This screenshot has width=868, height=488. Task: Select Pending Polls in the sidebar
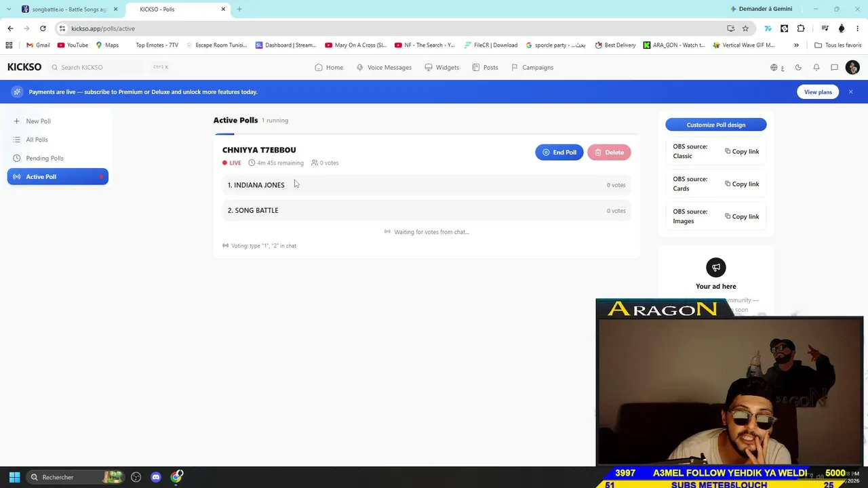(x=58, y=158)
